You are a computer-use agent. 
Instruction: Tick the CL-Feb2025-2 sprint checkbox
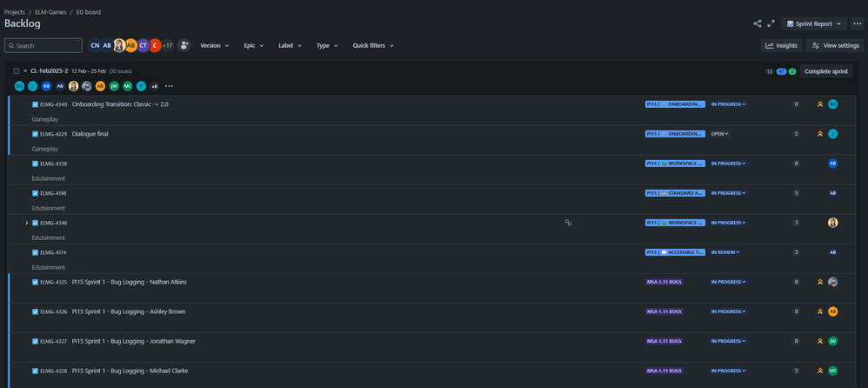[x=17, y=70]
